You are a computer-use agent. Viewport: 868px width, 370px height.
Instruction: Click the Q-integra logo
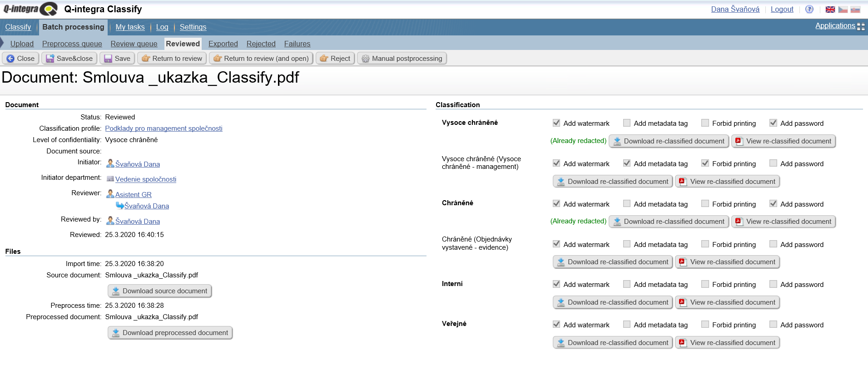pos(30,9)
